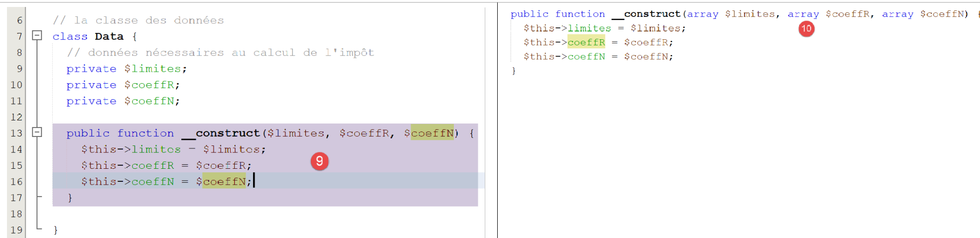Click the 'private $coeffN;' declaration
Viewport: 980px width, 238px height.
[123, 101]
